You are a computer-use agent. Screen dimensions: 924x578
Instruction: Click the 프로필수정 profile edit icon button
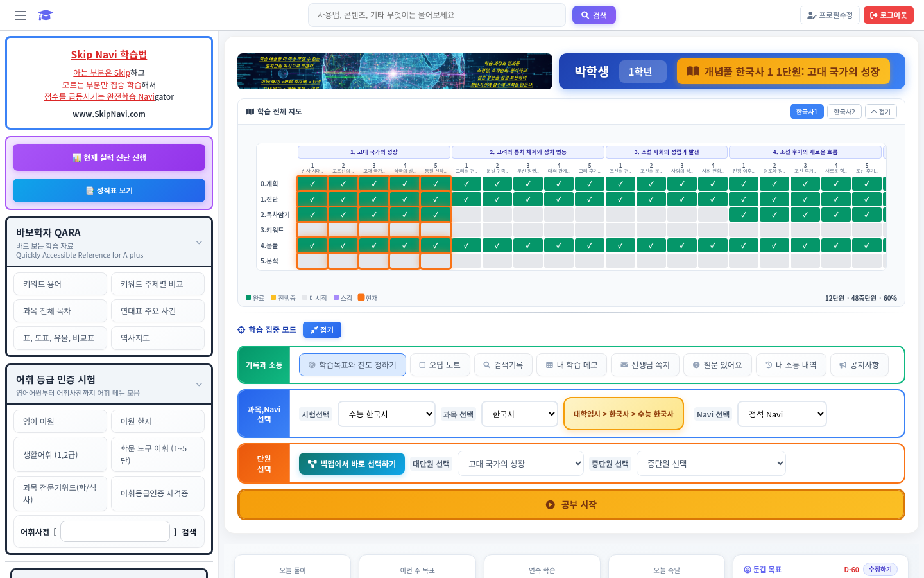829,15
